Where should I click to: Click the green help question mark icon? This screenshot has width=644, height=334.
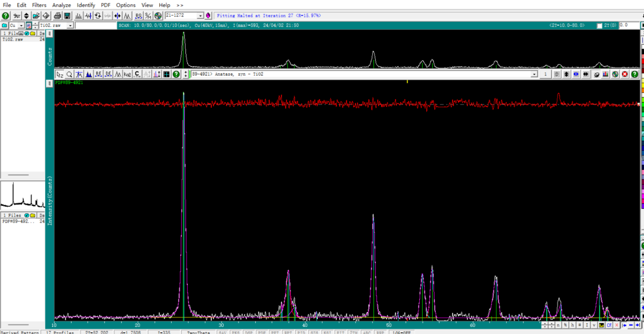pos(5,16)
